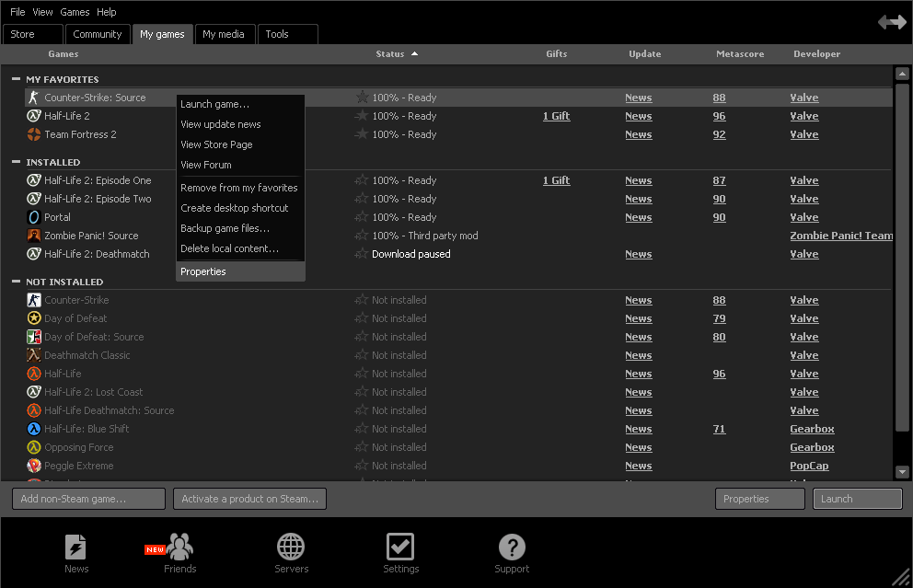Click the Day of Defeat: Source icon
Screen dimensions: 913x588
coord(34,337)
